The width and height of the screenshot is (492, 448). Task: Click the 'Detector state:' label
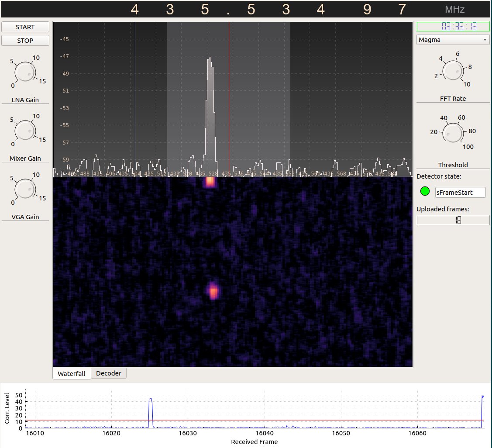click(x=439, y=176)
